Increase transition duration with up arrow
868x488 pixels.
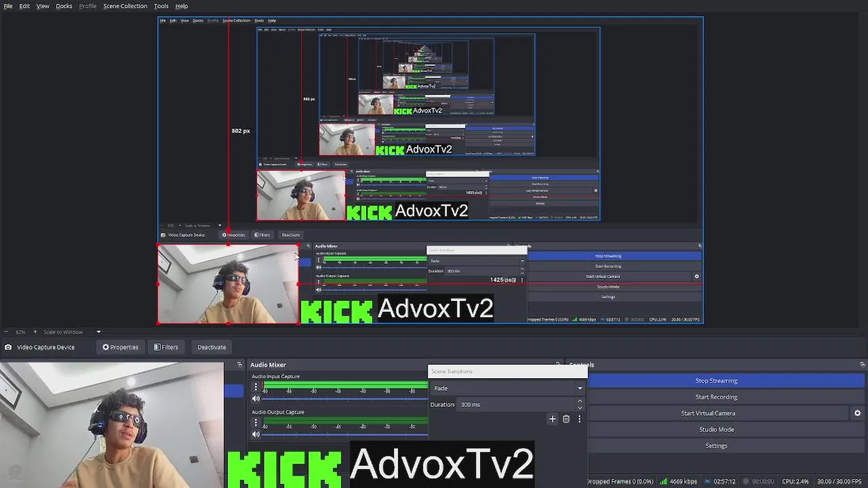pos(579,401)
